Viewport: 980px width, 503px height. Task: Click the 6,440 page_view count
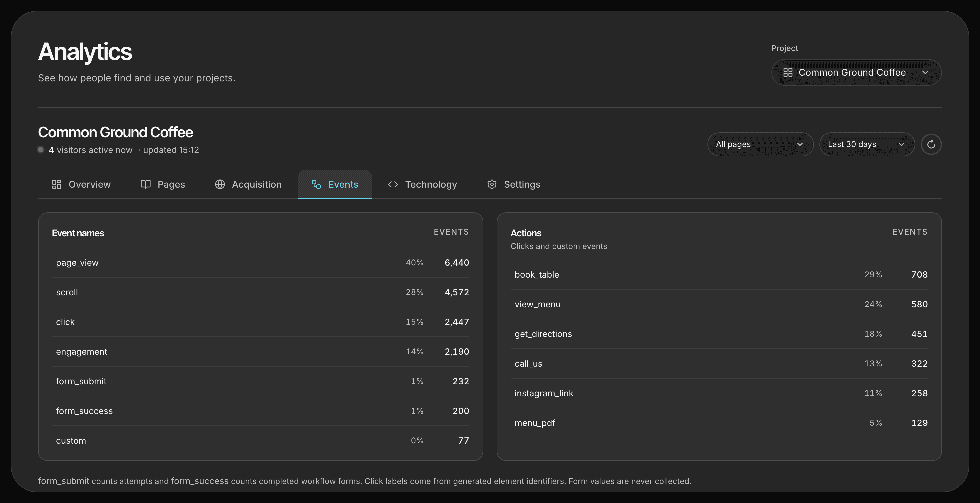coord(457,263)
